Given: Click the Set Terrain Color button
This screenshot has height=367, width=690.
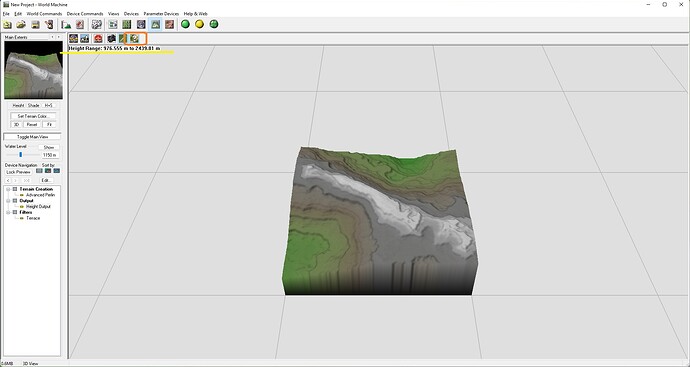Looking at the screenshot, I should [33, 116].
